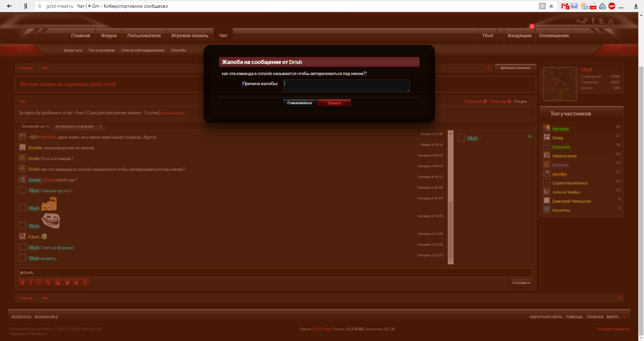Toggle underline formatting in chat editor
This screenshot has height=341, width=644.
(x=39, y=283)
